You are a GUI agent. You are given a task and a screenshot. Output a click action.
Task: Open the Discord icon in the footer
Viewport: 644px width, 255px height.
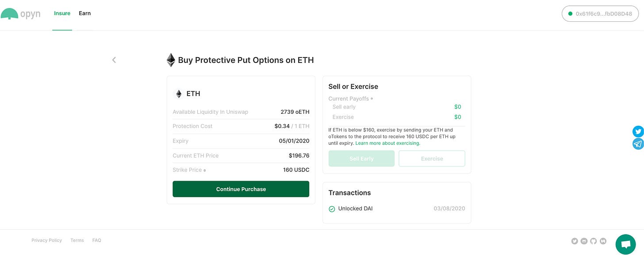pos(584,241)
